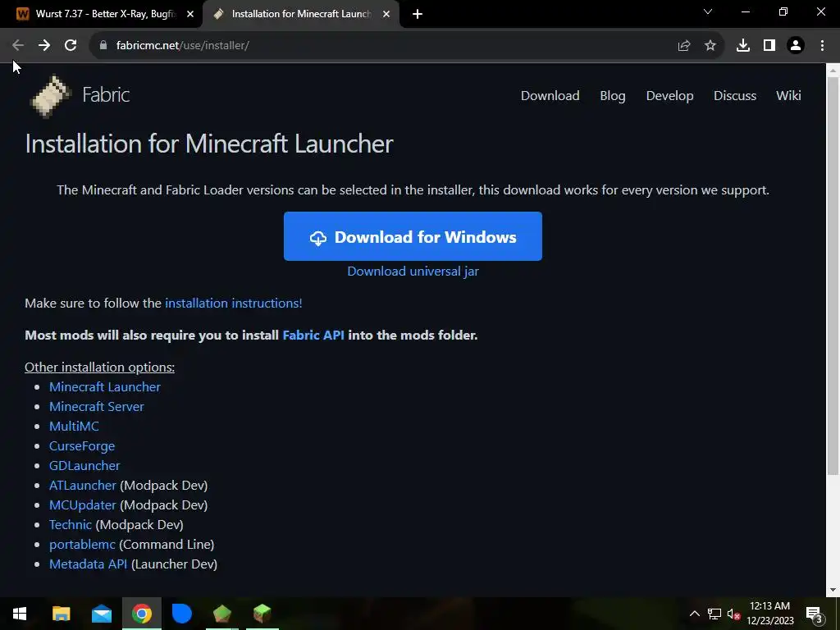Open the taskbar clock and date
Viewport: 840px width, 630px height.
[x=769, y=614]
